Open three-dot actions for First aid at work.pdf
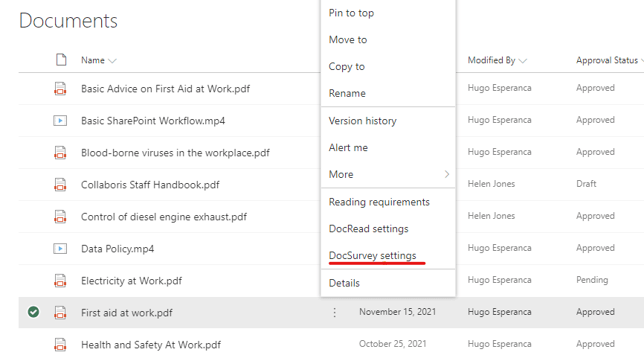 click(x=335, y=313)
